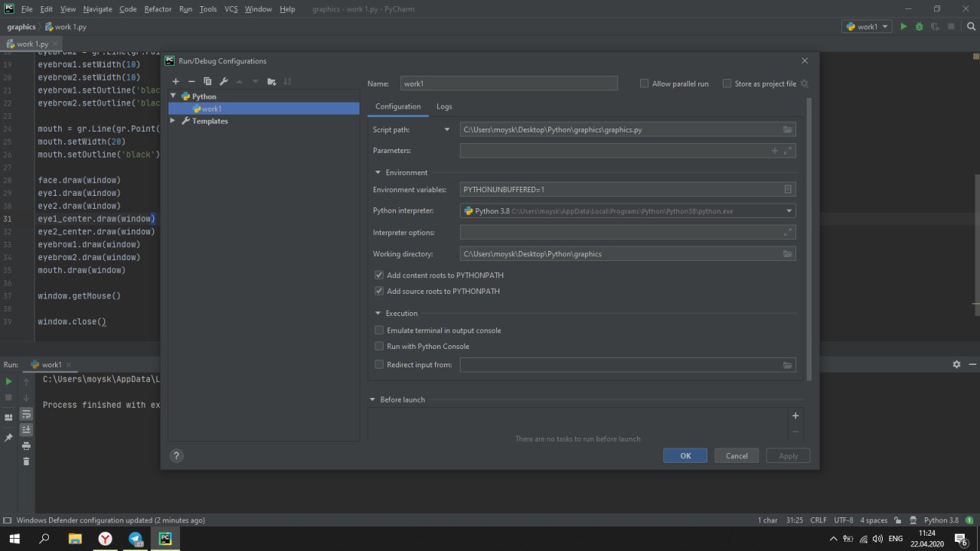
Task: Click the Environment variables input field
Action: point(628,189)
